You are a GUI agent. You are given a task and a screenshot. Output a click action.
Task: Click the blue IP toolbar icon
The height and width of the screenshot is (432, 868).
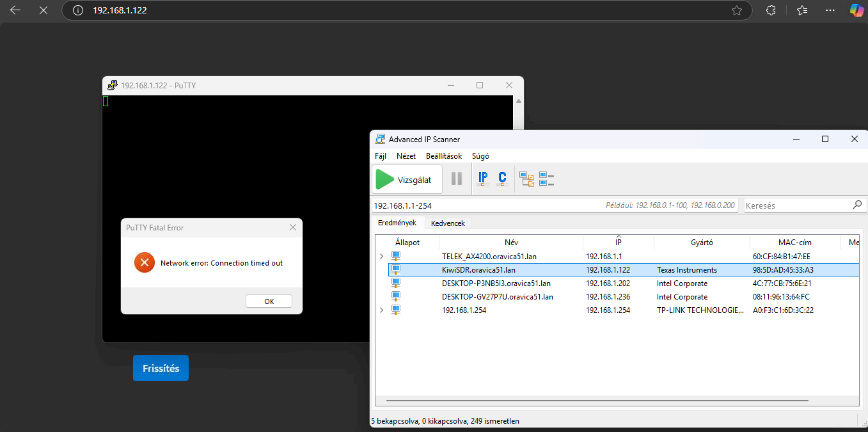coord(483,179)
